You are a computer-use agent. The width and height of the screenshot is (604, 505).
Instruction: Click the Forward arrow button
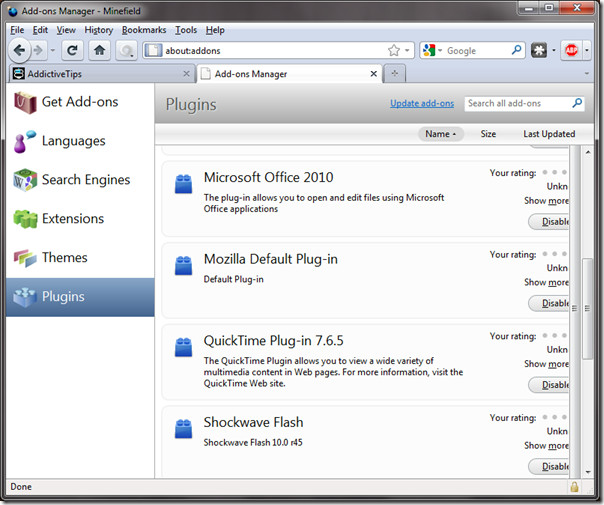[x=39, y=50]
